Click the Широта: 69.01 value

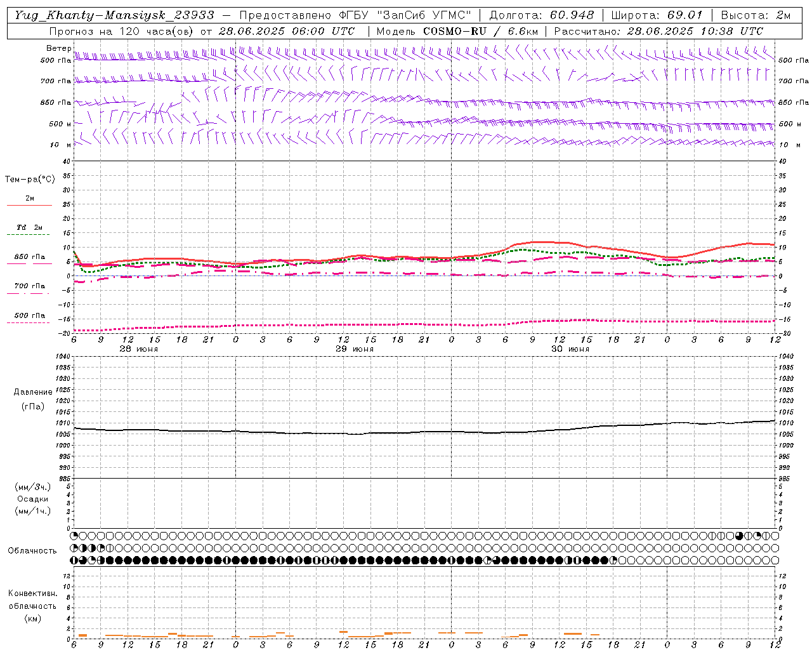tap(657, 15)
